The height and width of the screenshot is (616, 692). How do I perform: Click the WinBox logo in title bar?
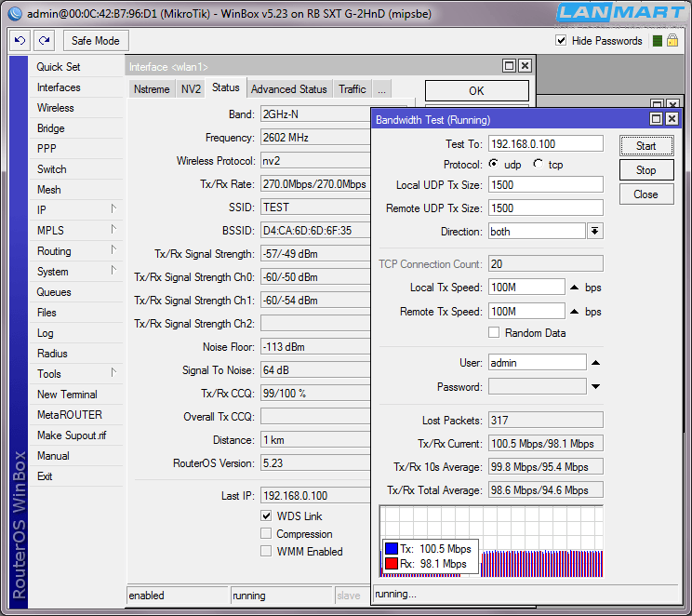click(x=15, y=14)
